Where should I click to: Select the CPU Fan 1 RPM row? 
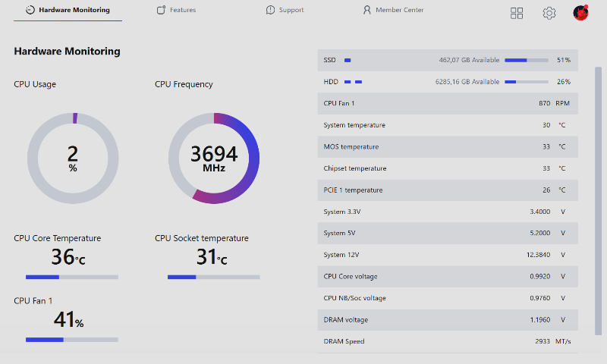pyautogui.click(x=448, y=103)
